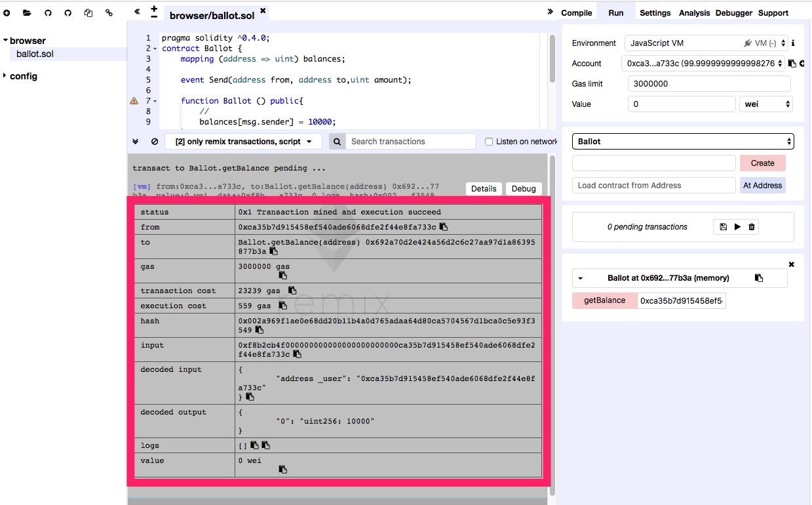Change the value unit from wei

point(766,104)
